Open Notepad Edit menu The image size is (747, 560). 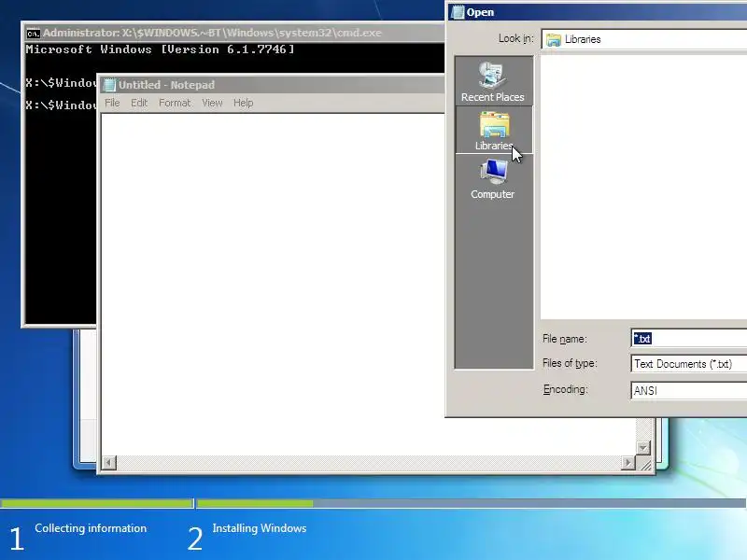click(x=139, y=103)
